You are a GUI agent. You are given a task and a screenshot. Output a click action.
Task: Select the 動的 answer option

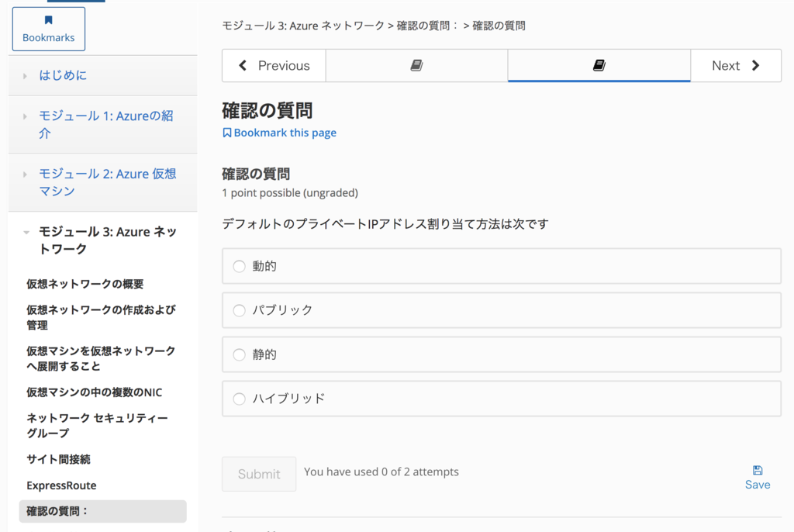[239, 267]
